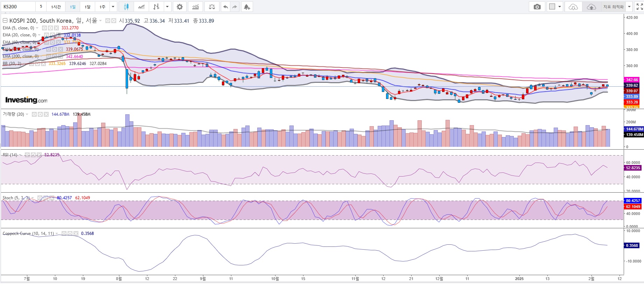644x308 pixels.
Task: Click the 52.8235 RSI axis label
Action: click(x=633, y=168)
